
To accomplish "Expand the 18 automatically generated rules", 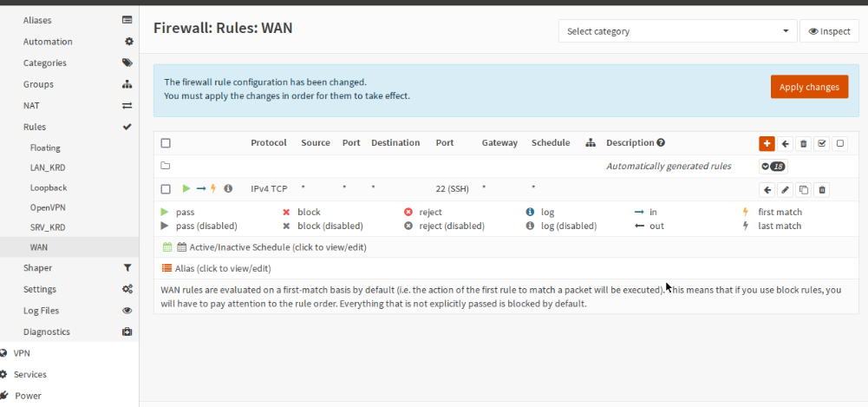I will pos(773,166).
